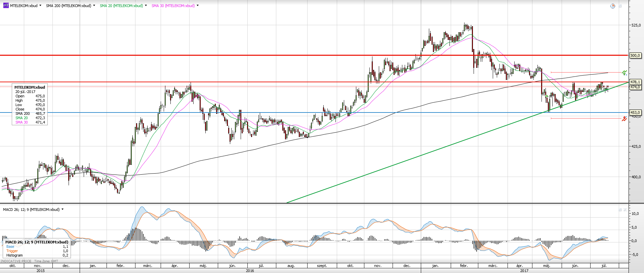Click the 'Histogram' label in MACD legend
Screen dimensions: 644x273
[x=14, y=255]
